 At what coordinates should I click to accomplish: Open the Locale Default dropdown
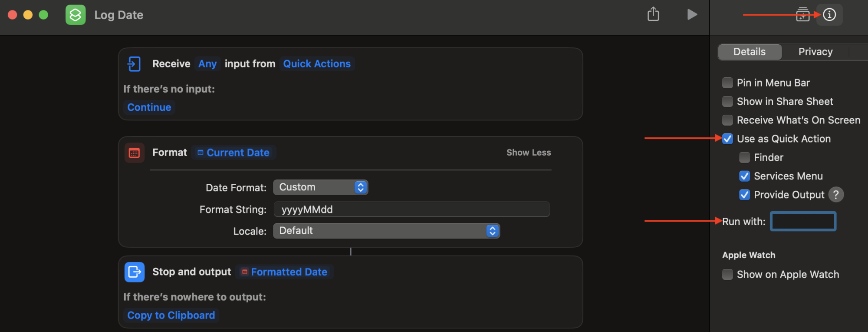click(x=386, y=231)
